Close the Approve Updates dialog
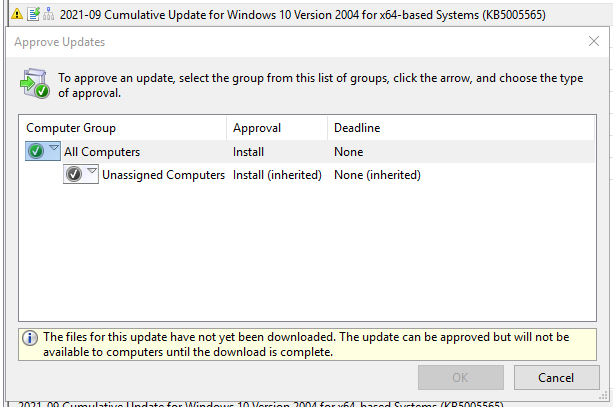This screenshot has height=407, width=613. coord(594,41)
